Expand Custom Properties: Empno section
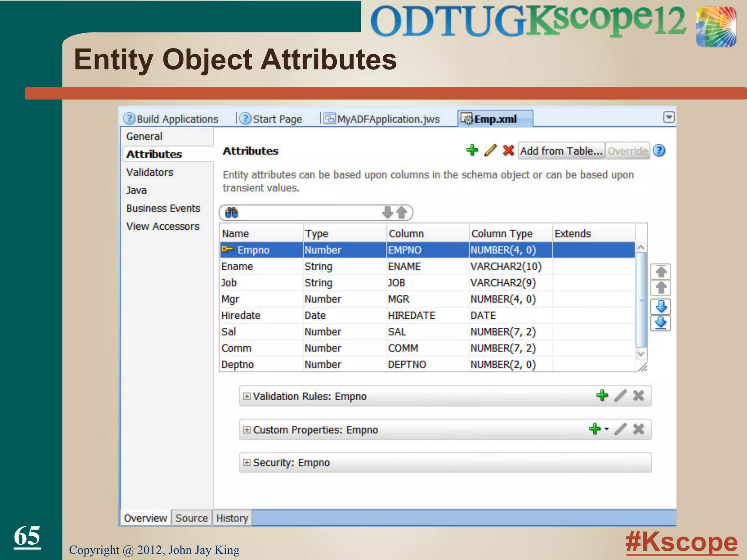This screenshot has width=747, height=560. [247, 430]
